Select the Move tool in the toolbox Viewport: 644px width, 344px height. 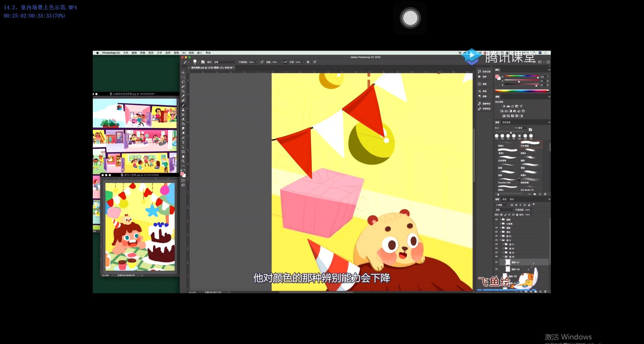click(183, 73)
